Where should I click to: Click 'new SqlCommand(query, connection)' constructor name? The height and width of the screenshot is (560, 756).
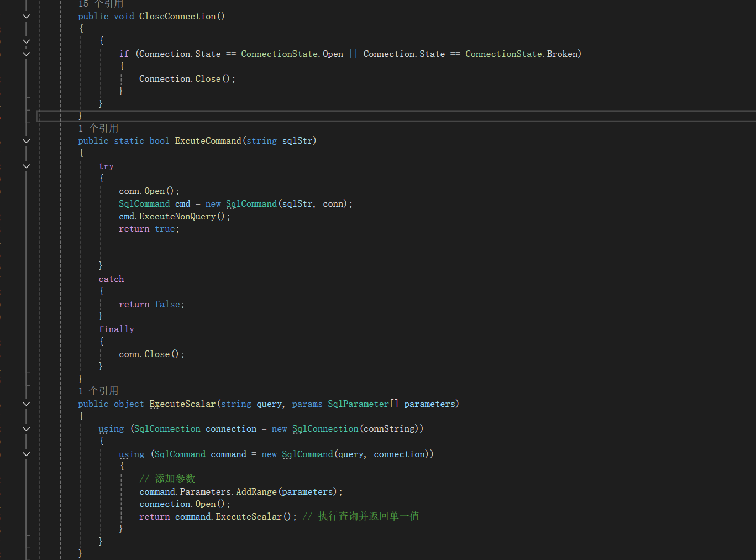pos(308,454)
